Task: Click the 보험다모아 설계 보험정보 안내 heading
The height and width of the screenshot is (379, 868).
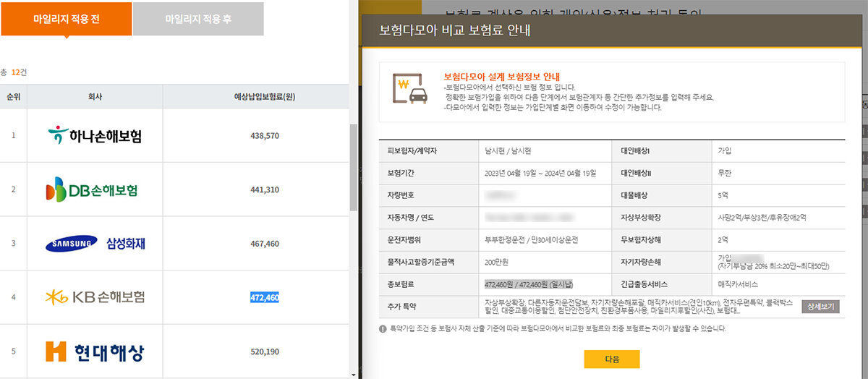Action: (501, 76)
